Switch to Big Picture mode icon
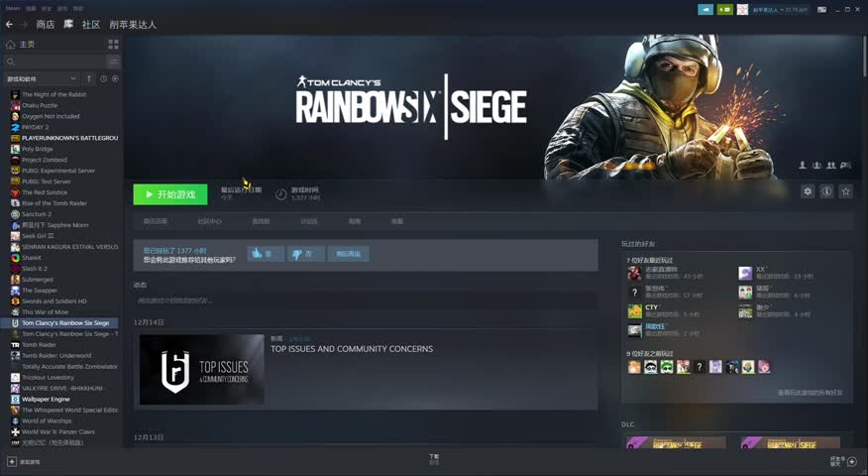This screenshot has height=476, width=868. tap(822, 9)
